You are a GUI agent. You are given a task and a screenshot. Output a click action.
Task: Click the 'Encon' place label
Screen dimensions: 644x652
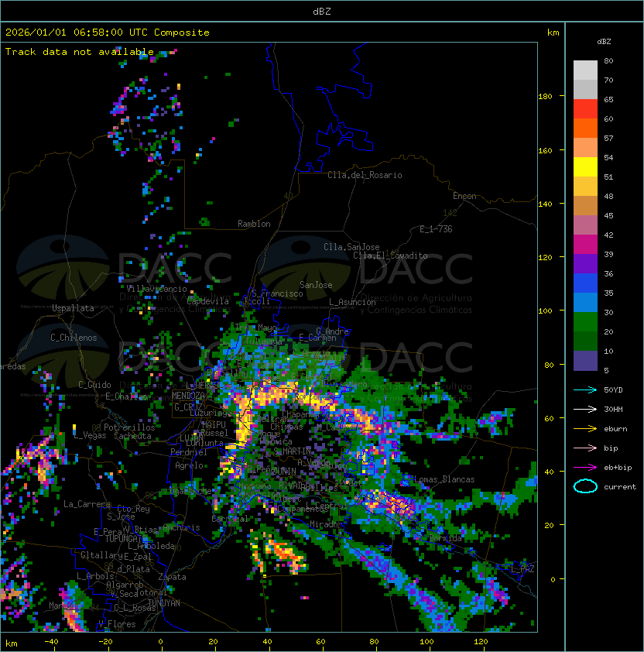click(464, 196)
